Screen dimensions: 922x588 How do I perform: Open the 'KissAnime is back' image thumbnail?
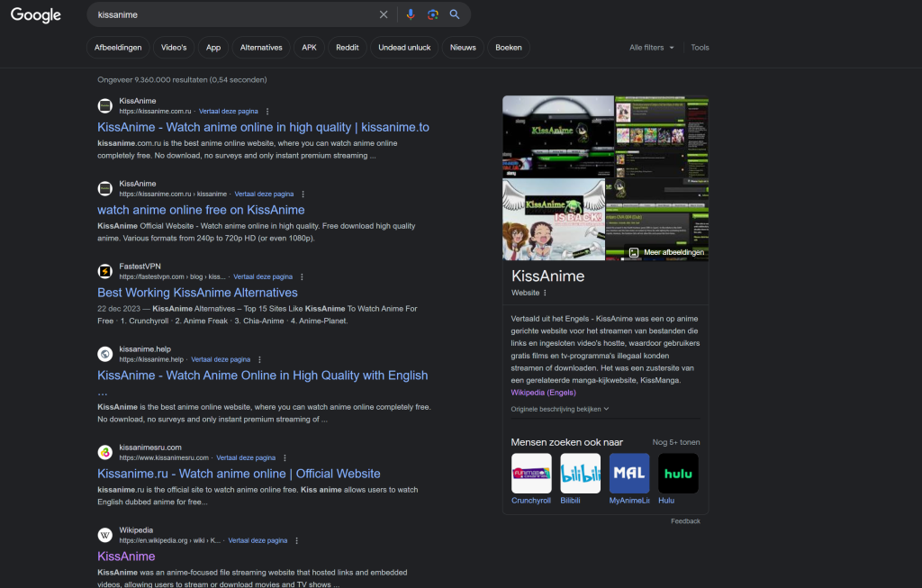pos(554,220)
